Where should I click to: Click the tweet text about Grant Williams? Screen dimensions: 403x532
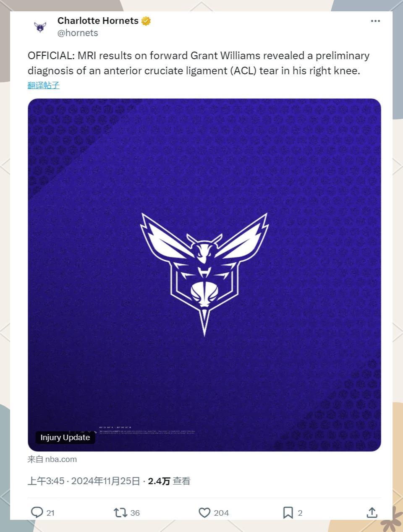(199, 63)
